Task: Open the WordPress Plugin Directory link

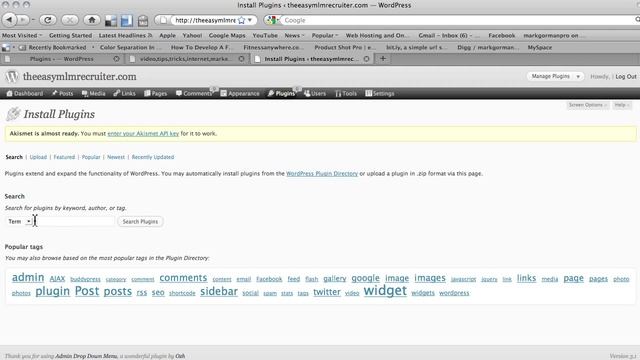Action: 322,173
